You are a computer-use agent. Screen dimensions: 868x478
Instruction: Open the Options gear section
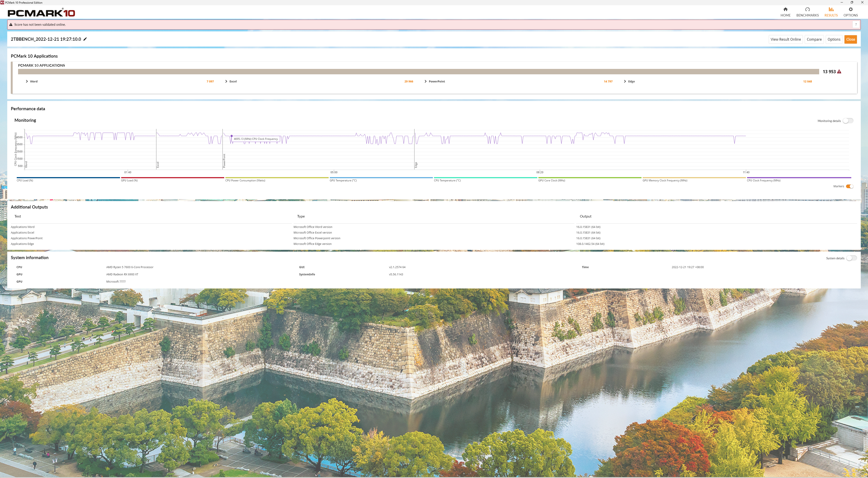(850, 12)
